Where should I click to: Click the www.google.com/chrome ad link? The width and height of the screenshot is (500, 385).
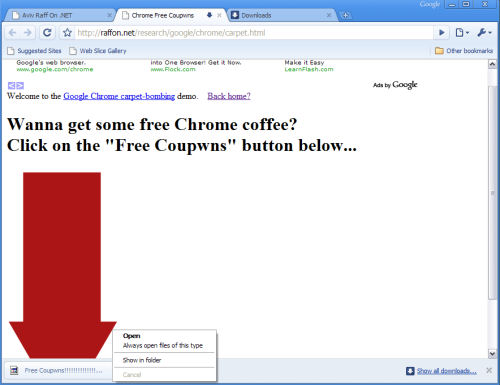(x=55, y=69)
